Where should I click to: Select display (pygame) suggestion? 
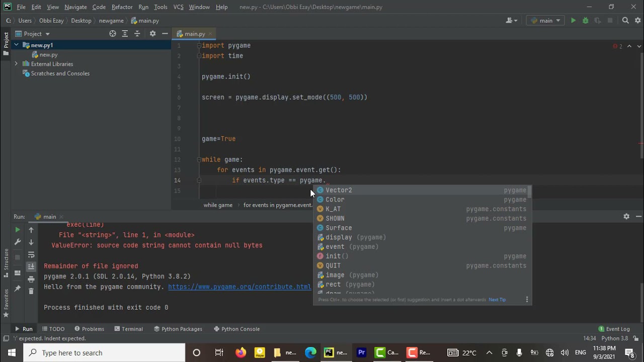point(422,237)
